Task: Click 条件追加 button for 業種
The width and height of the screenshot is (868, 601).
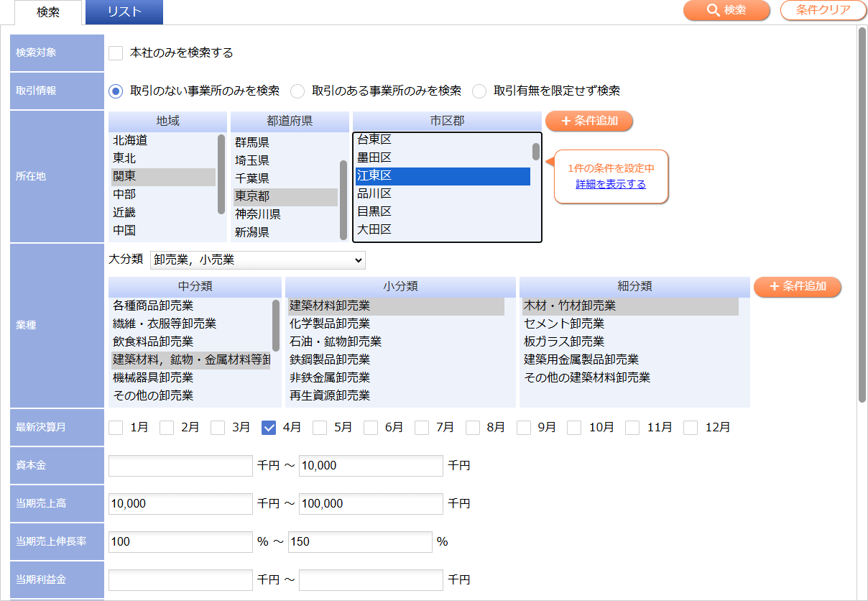Action: 798,286
